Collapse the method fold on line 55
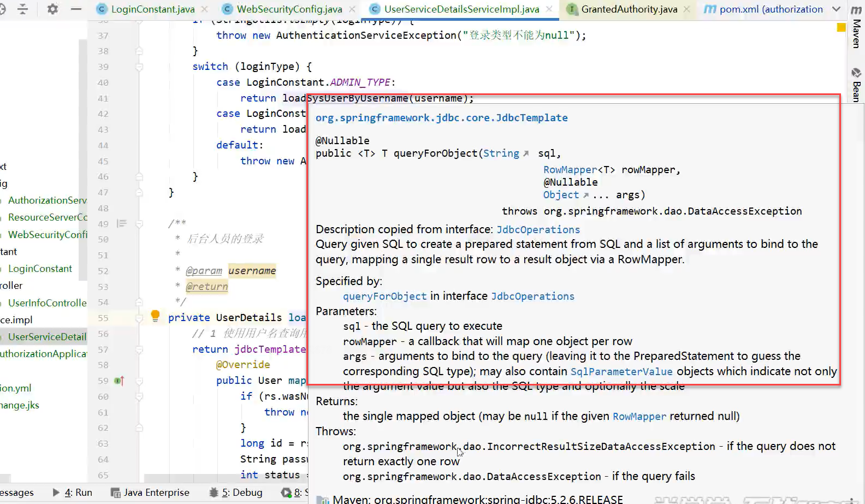 (139, 318)
